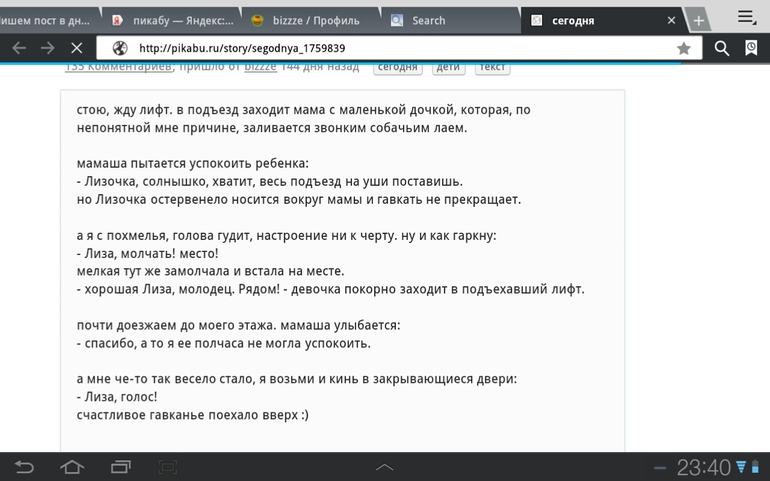Image resolution: width=770 pixels, height=481 pixels.
Task: Tap the сегодня tag
Action: point(397,68)
